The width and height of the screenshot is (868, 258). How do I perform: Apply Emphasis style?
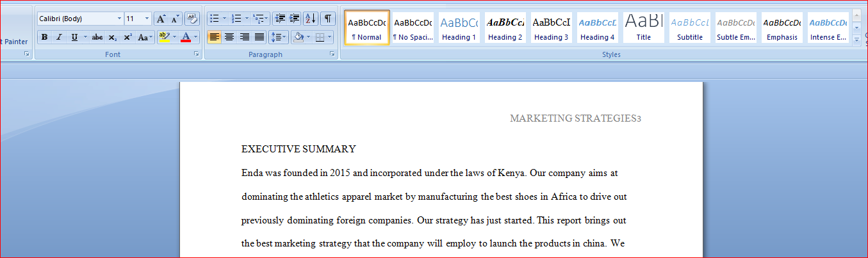[x=782, y=28]
